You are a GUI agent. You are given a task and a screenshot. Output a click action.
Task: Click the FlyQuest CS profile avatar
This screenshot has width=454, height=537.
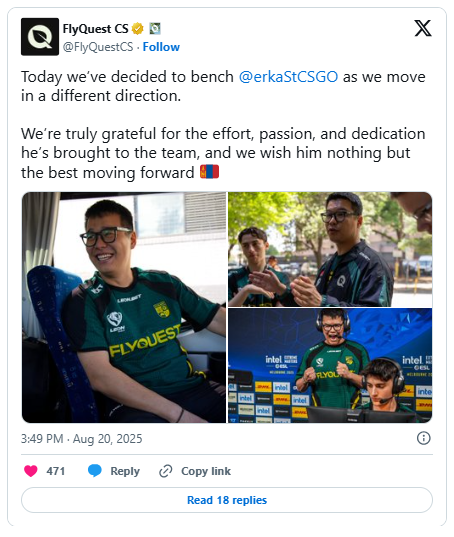point(40,37)
